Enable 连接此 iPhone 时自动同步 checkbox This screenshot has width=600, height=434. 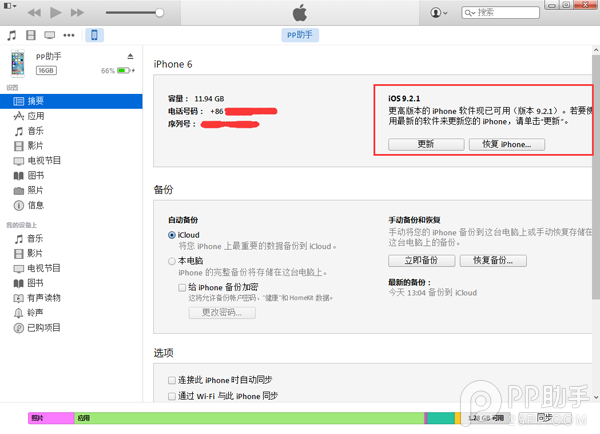coord(172,380)
